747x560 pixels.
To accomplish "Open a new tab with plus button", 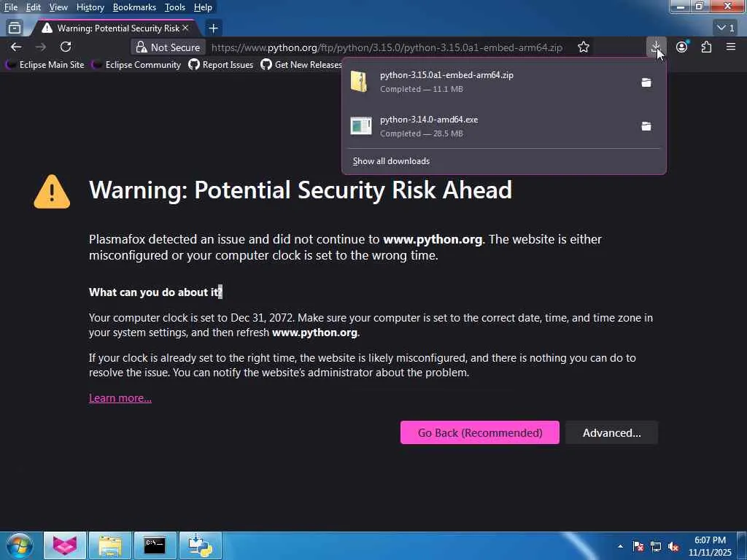I will click(x=214, y=28).
